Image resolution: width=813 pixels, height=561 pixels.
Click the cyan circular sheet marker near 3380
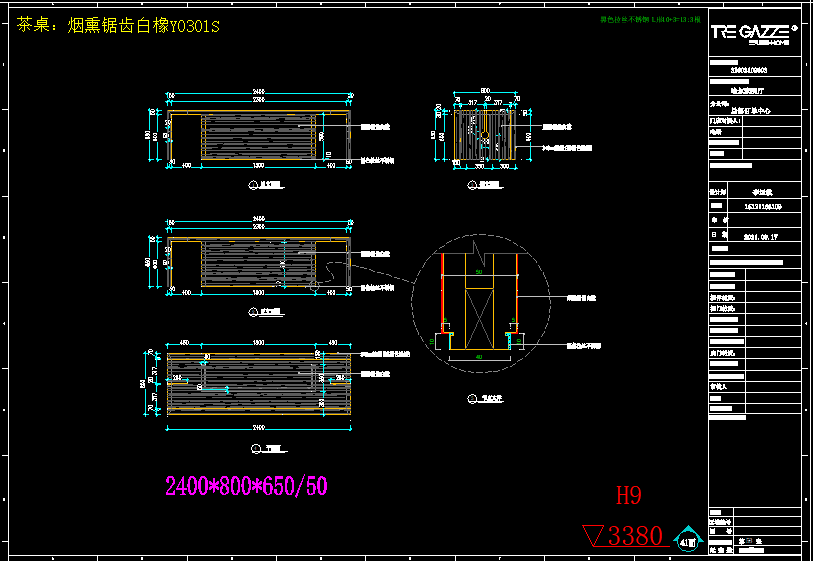(x=687, y=539)
